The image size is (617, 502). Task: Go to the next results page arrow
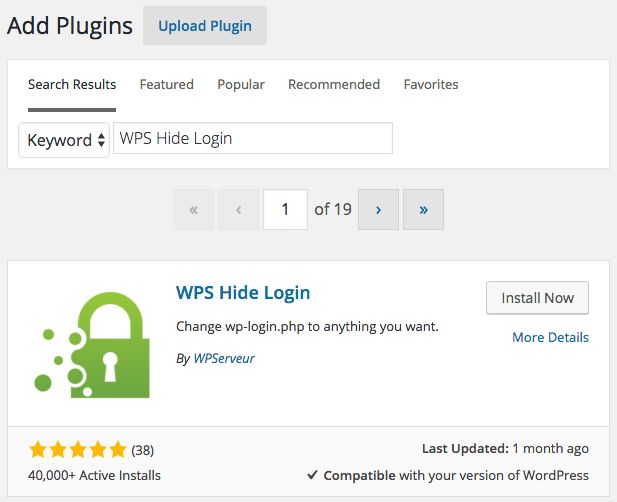coord(378,209)
